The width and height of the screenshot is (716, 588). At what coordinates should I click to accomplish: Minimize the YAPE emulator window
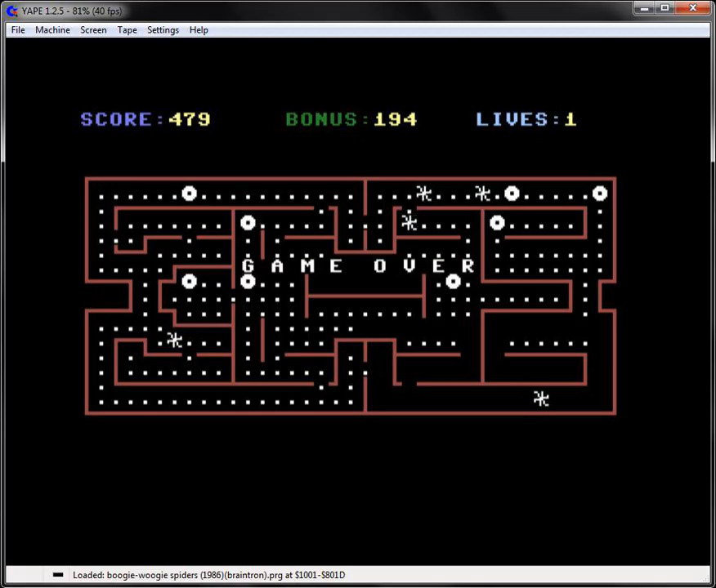pyautogui.click(x=644, y=8)
